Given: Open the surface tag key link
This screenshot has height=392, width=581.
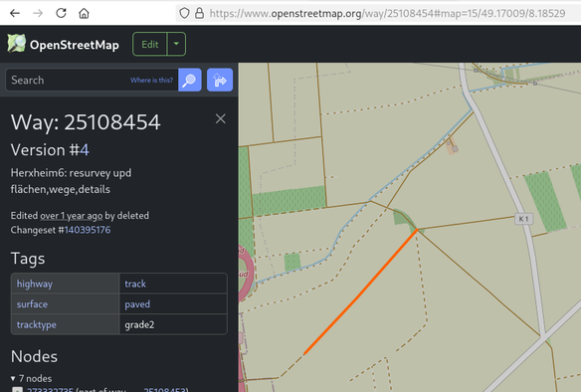Looking at the screenshot, I should point(32,304).
